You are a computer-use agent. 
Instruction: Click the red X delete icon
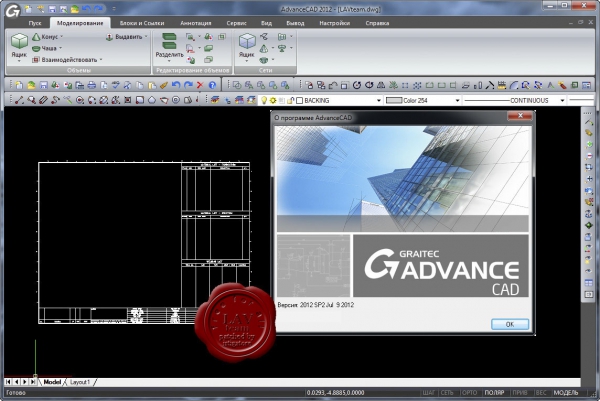pos(200,85)
